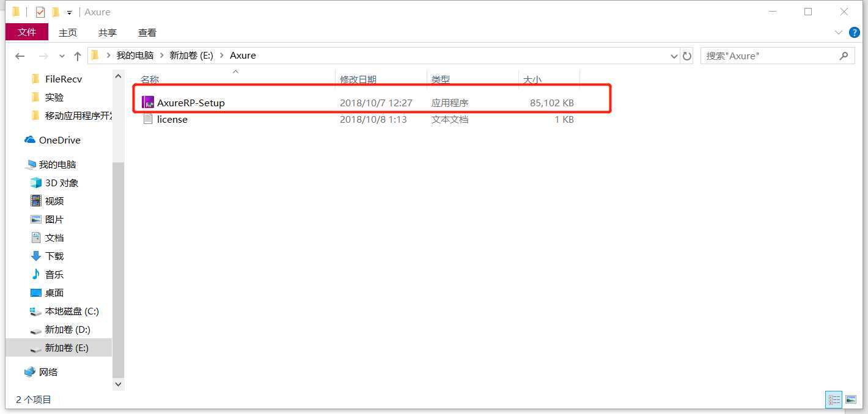Refresh the current folder

(x=687, y=56)
